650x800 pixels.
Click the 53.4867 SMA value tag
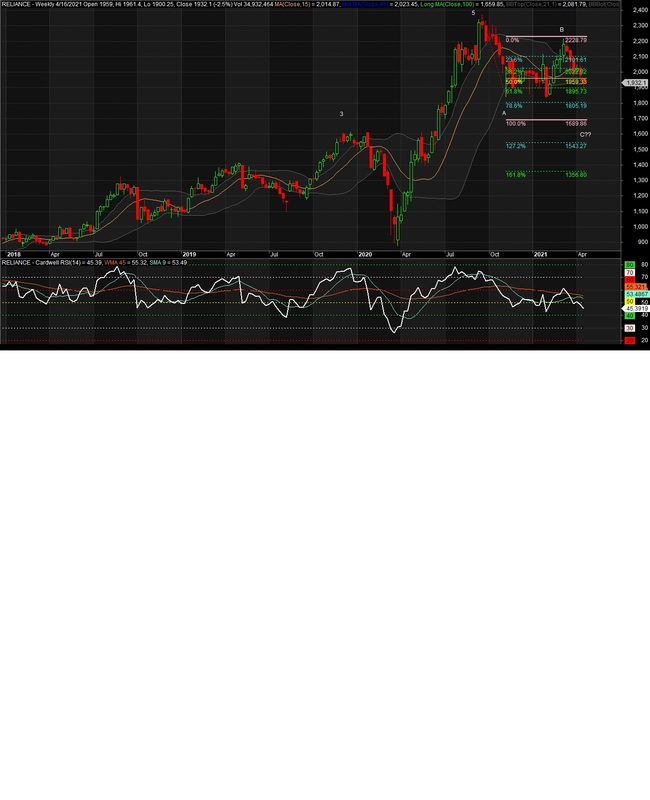[636, 294]
